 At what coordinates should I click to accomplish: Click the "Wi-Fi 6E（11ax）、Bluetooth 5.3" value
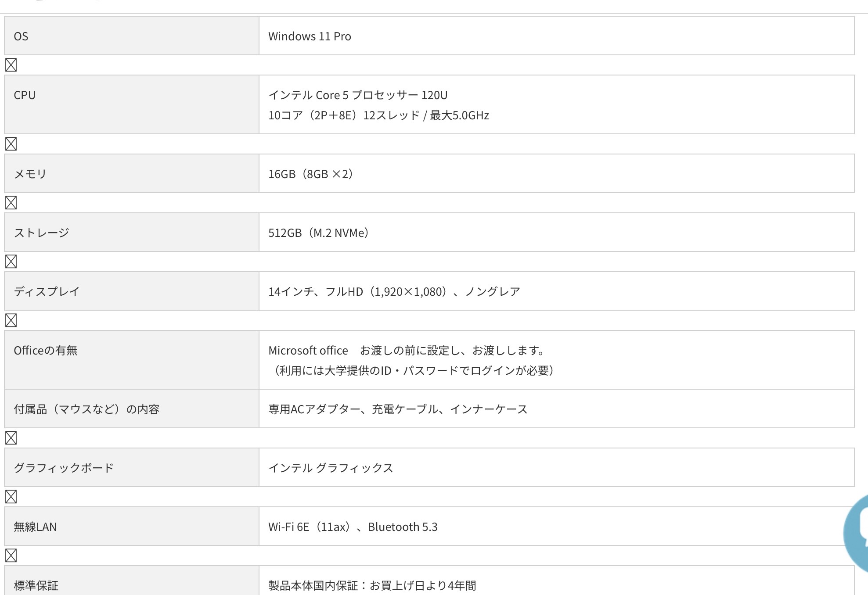(353, 527)
